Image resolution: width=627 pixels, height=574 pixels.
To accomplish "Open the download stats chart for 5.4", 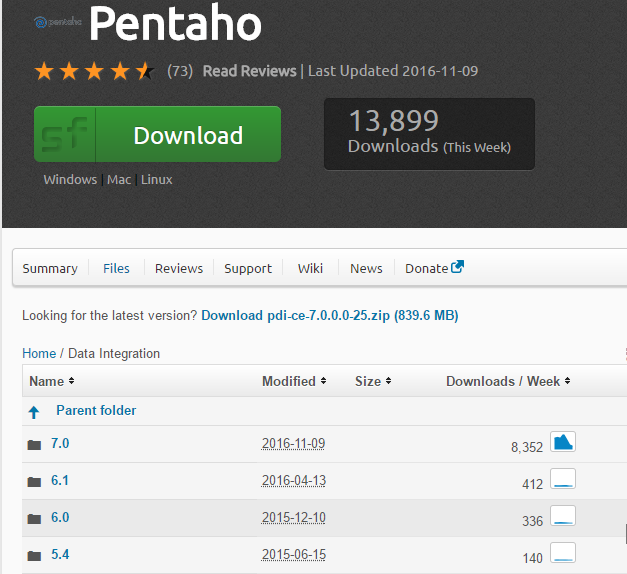I will coord(563,552).
